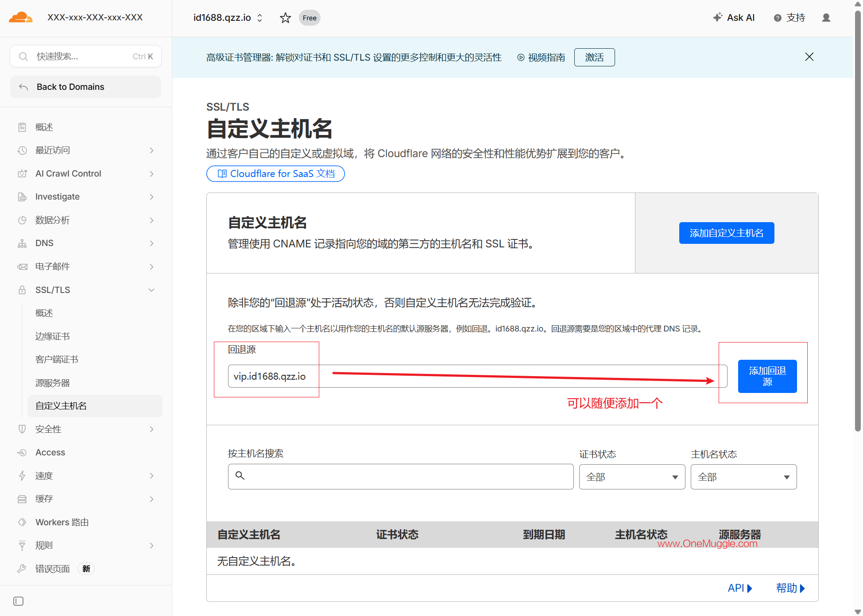Open the 主机名状态 dropdown
The image size is (863, 616).
(x=743, y=477)
